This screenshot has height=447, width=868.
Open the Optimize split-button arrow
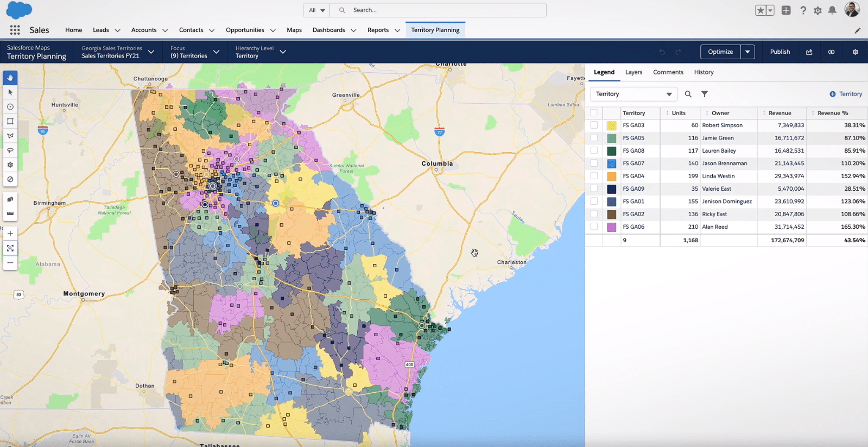point(747,52)
